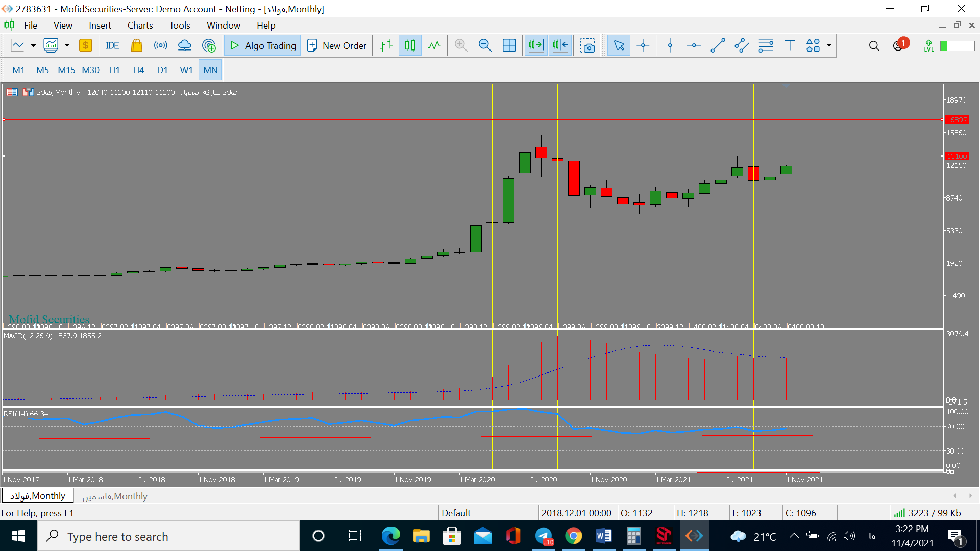Select the trendline drawing tool
Image resolution: width=980 pixels, height=551 pixels.
718,45
